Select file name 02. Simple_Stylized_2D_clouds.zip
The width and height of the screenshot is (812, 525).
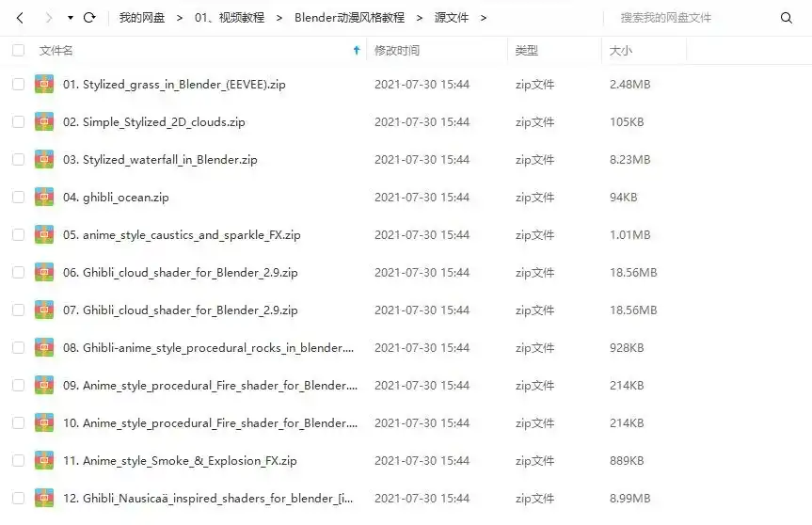[x=153, y=122]
